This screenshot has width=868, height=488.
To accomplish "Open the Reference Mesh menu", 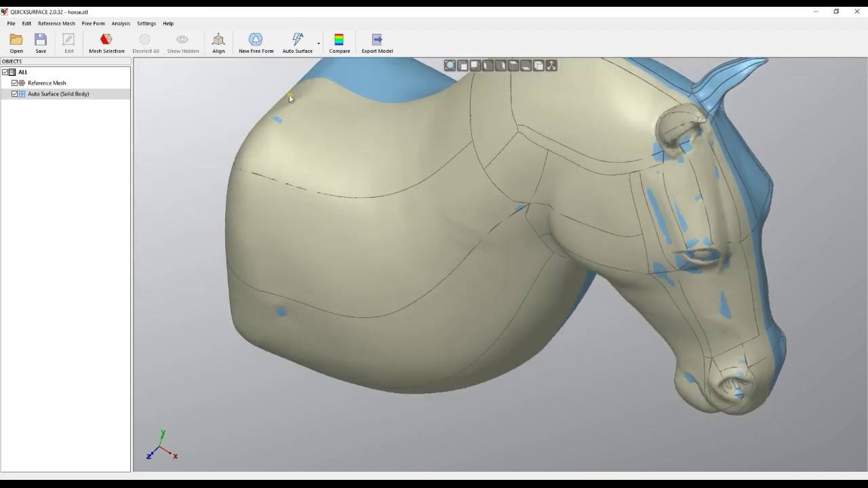I will click(56, 24).
